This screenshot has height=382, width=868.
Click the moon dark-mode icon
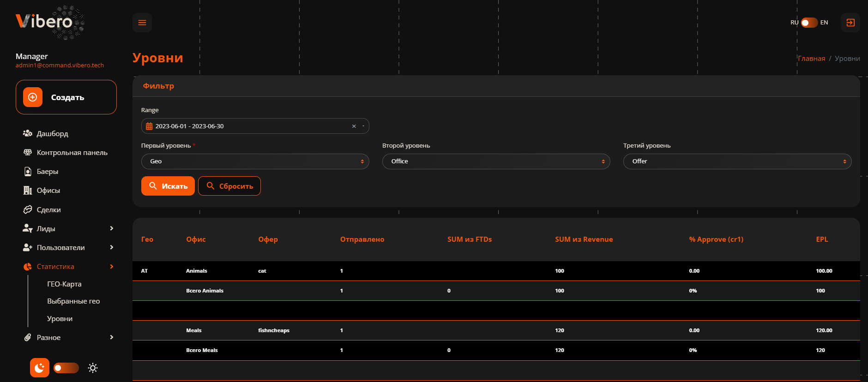[x=40, y=368]
